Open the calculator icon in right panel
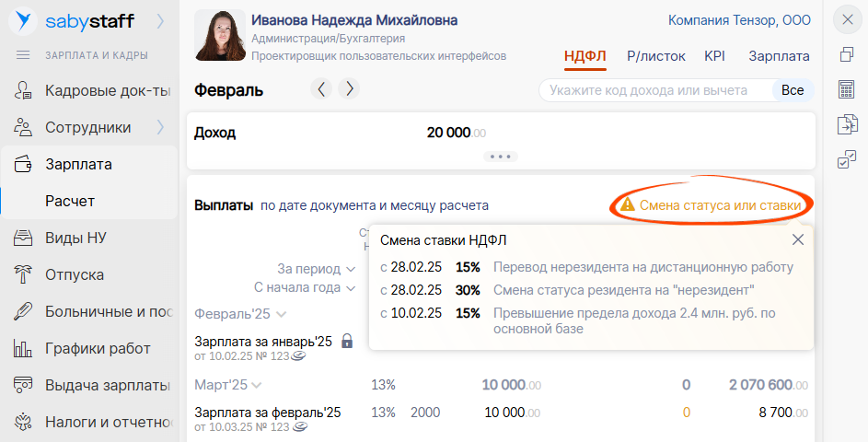 [846, 89]
